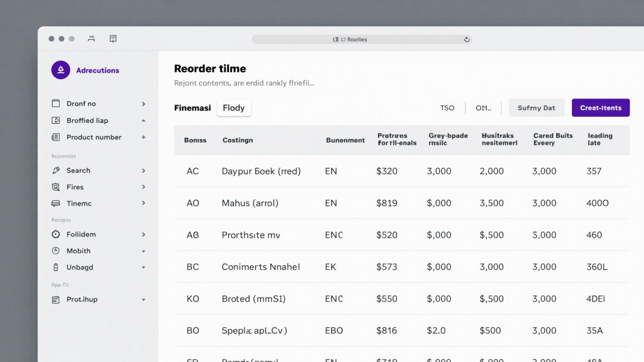644x362 pixels.
Task: Switch to the TSO tab
Action: pos(447,108)
